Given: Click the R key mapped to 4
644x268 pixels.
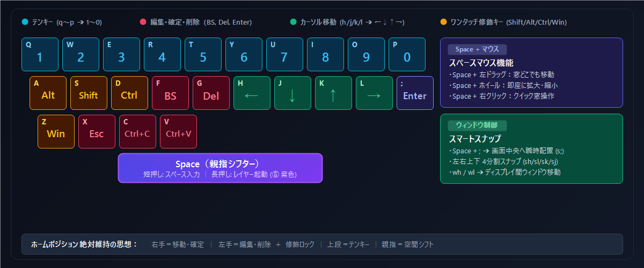Looking at the screenshot, I should click(x=162, y=55).
